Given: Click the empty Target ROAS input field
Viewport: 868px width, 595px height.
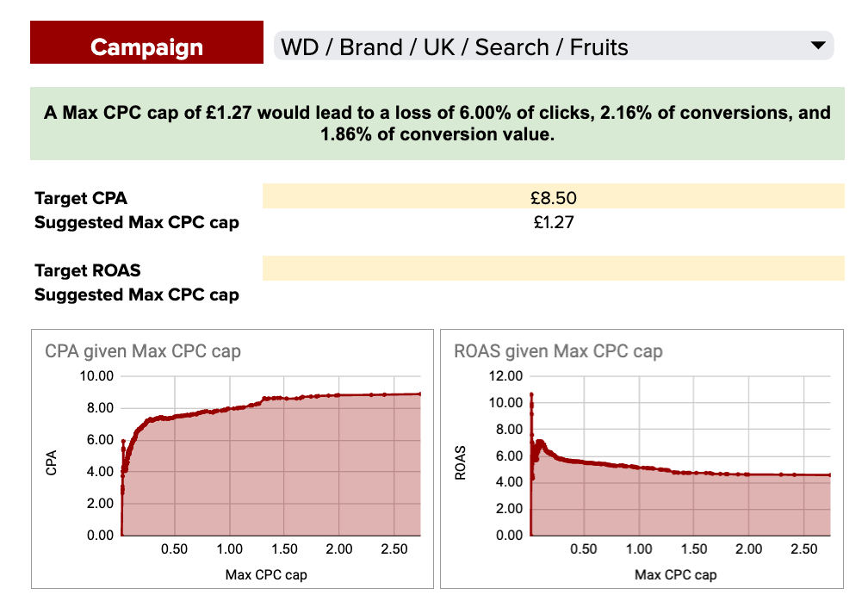Looking at the screenshot, I should click(x=551, y=270).
